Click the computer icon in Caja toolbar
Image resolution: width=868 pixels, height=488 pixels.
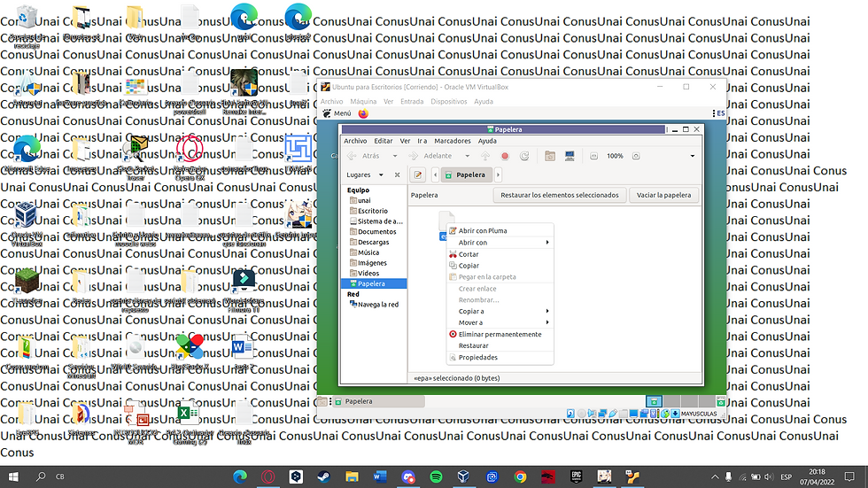pos(570,156)
